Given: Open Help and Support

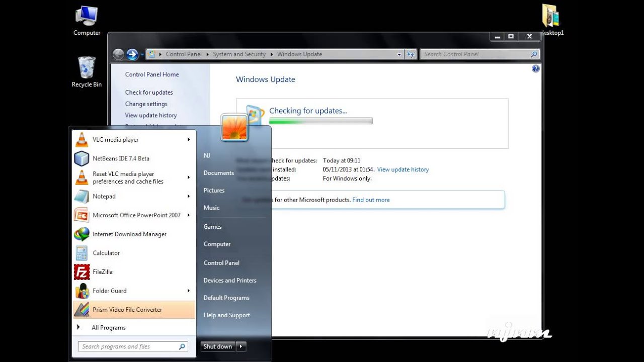Looking at the screenshot, I should (x=226, y=315).
